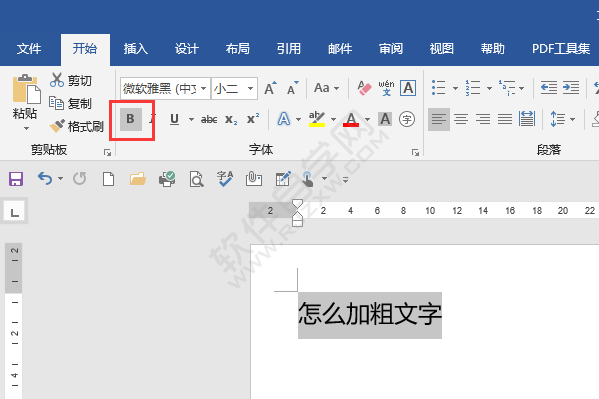Increase font size with grow icon
This screenshot has height=399, width=599.
[x=270, y=88]
